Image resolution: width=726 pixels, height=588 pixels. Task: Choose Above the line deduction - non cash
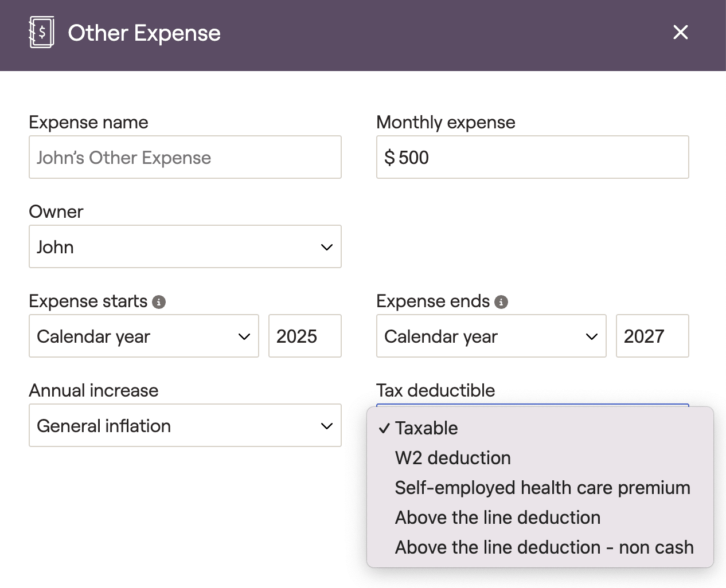(x=544, y=547)
